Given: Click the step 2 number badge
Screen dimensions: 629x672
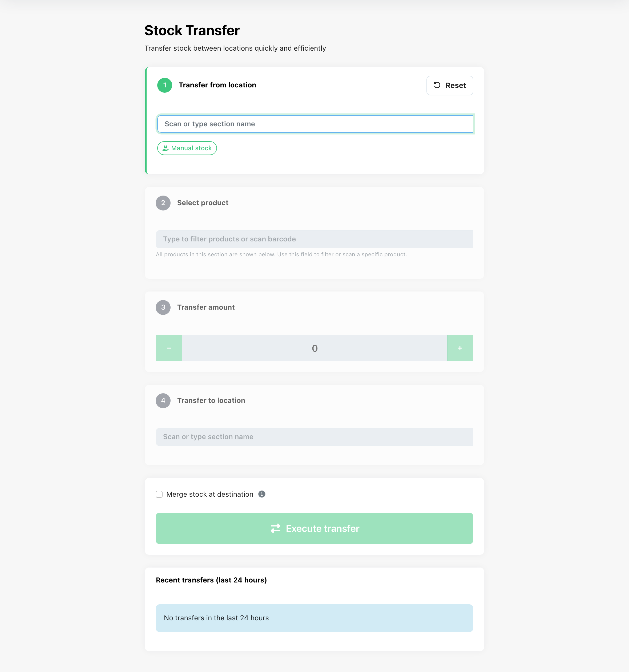Looking at the screenshot, I should coord(163,203).
